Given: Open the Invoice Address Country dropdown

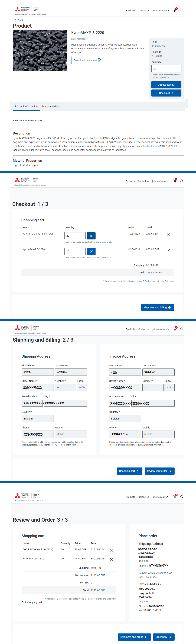Looking at the screenshot, I should point(125,418).
